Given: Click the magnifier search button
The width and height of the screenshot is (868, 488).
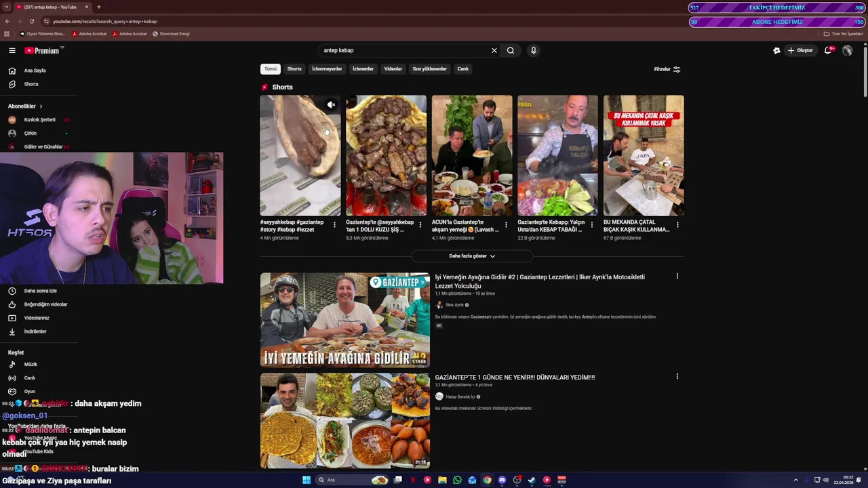Looking at the screenshot, I should [511, 50].
